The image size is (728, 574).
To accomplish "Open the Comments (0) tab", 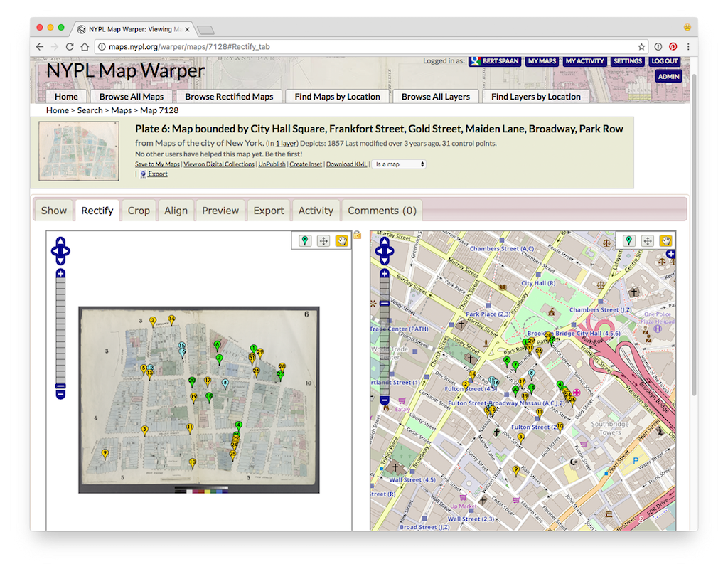I will 382,211.
